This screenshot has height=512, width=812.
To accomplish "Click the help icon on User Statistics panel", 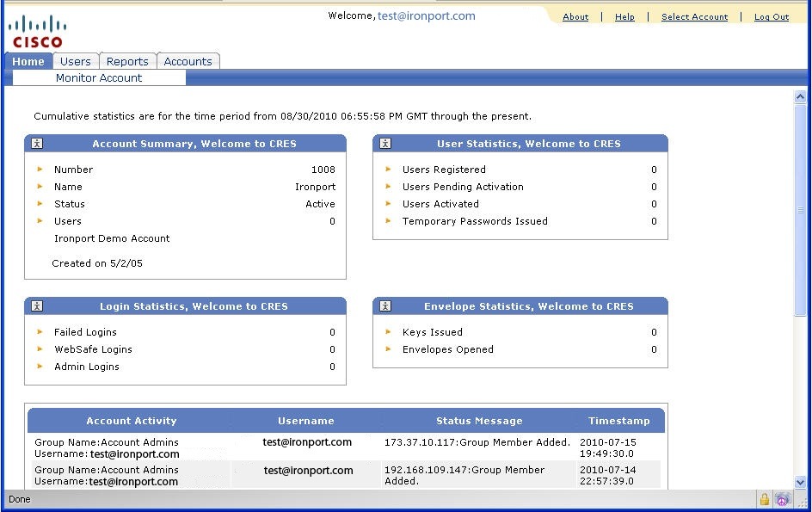I will [x=384, y=143].
